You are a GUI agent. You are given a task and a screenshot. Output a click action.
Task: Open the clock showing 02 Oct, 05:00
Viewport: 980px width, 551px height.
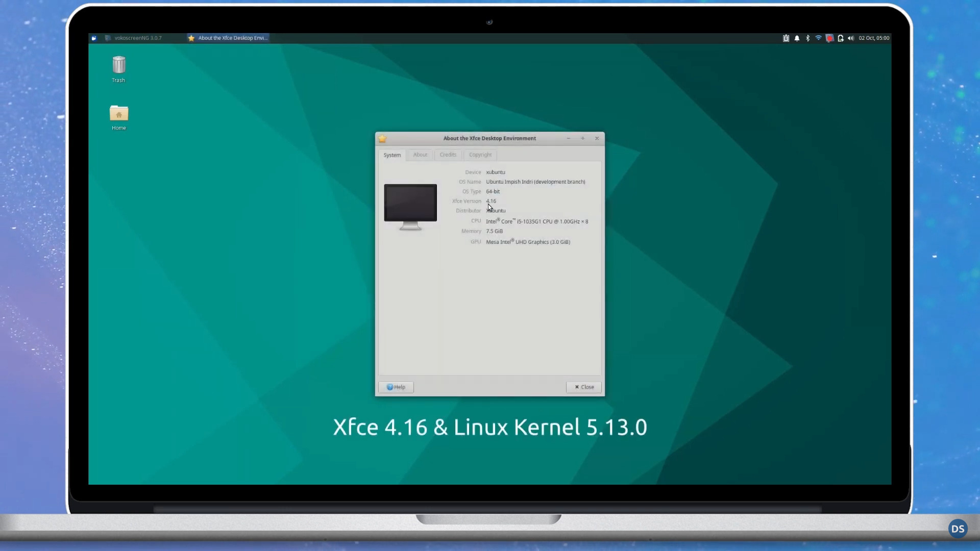pos(874,38)
